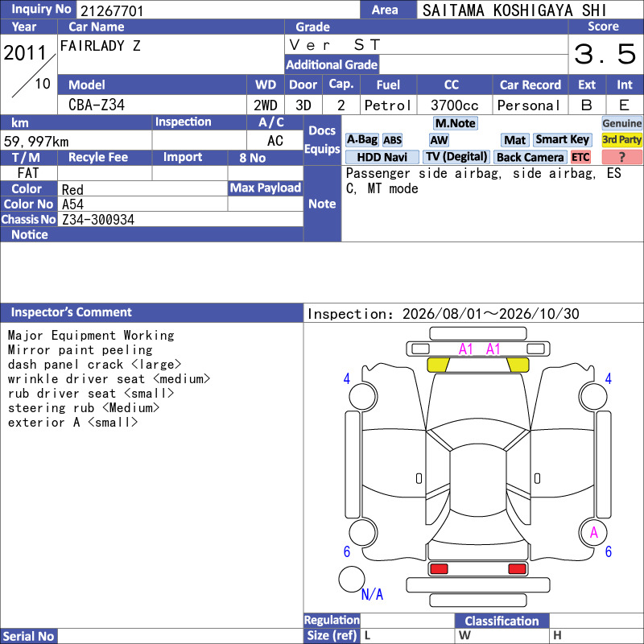
Task: Toggle the Genuine badge
Action: (621, 123)
